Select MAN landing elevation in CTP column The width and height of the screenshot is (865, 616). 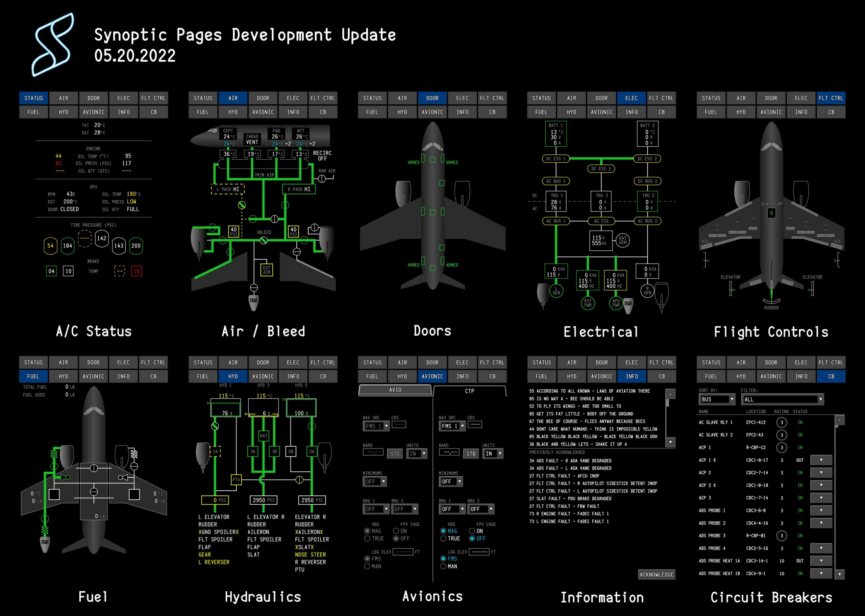[x=443, y=566]
